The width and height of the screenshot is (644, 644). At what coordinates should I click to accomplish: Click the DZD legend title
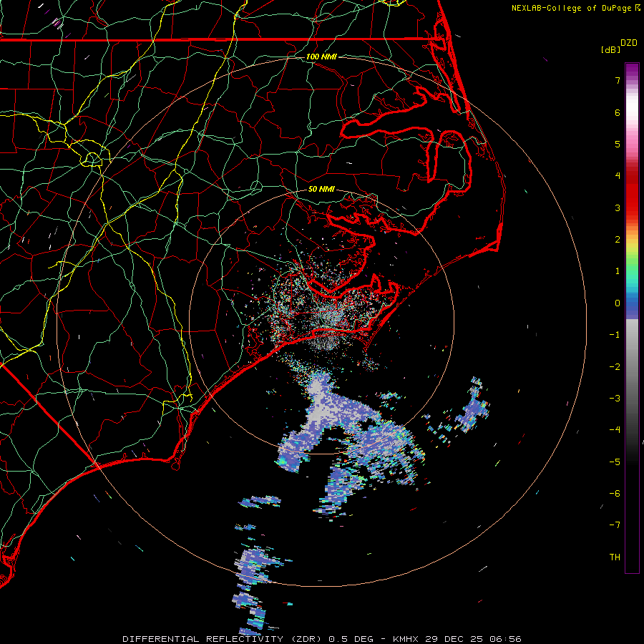coord(629,43)
